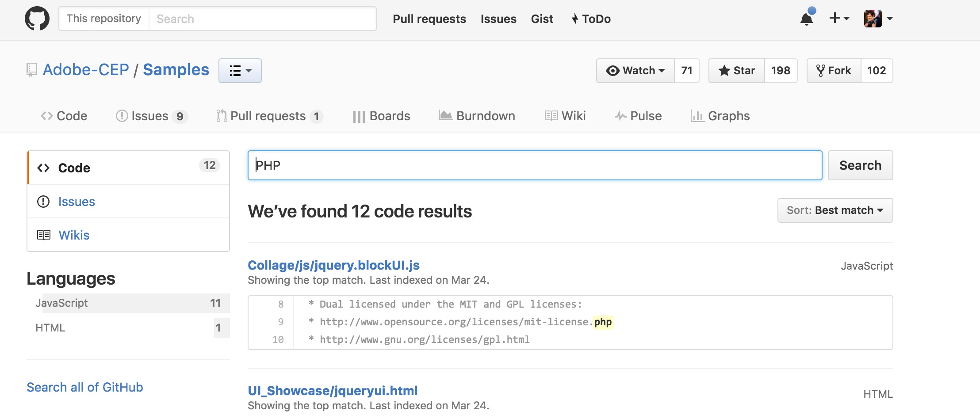Click the ToDo pin icon in header

[575, 19]
